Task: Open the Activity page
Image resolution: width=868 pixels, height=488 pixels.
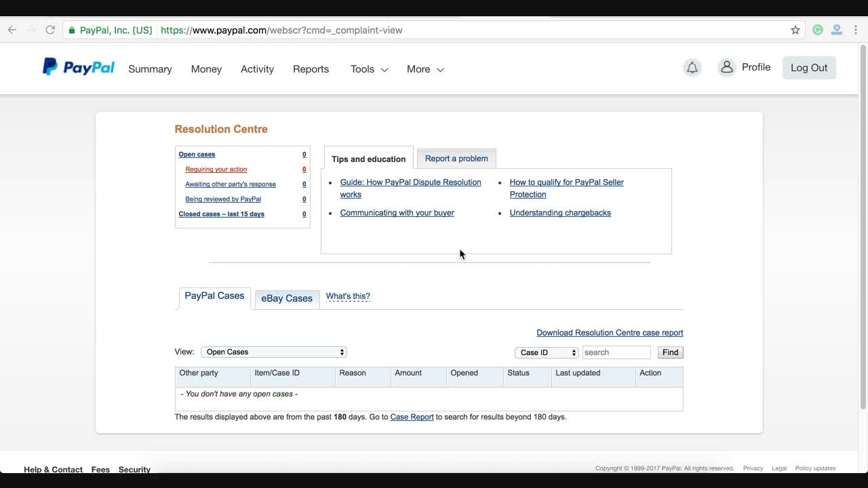Action: tap(257, 69)
